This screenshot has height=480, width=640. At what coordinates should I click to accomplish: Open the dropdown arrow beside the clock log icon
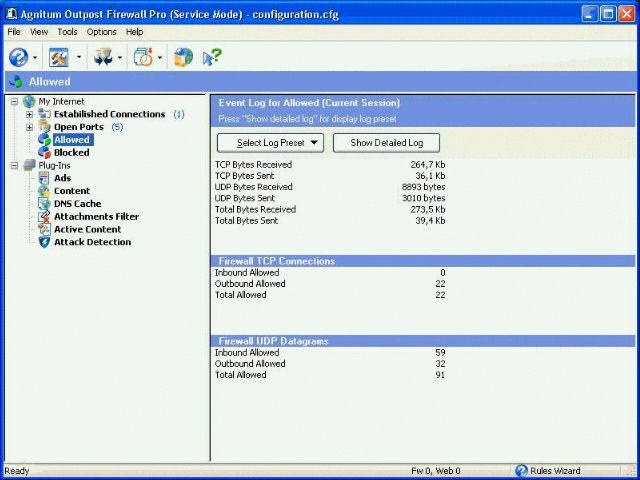[x=160, y=58]
